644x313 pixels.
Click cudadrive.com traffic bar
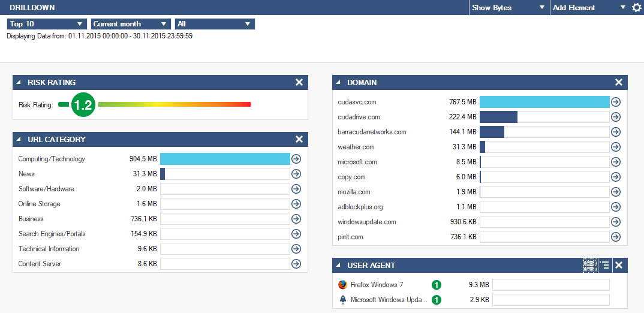click(544, 117)
